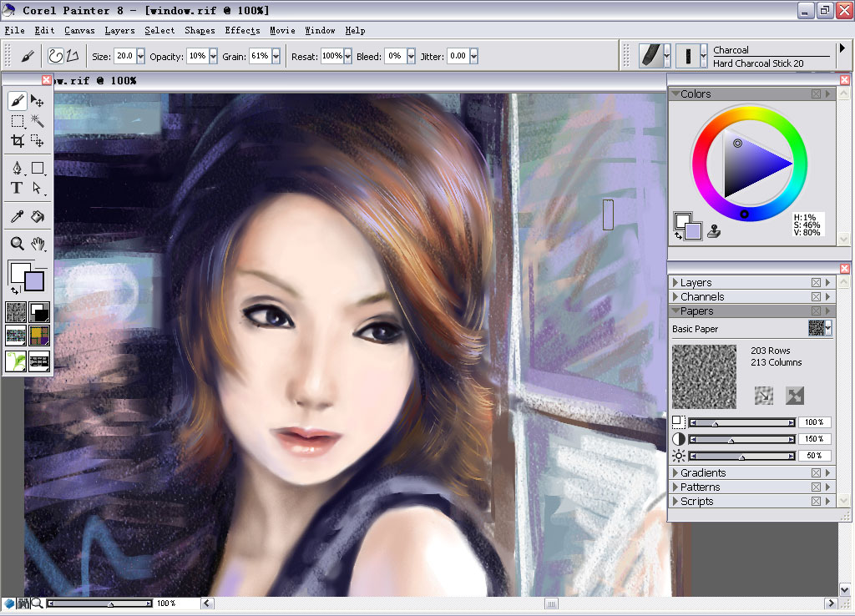Open the Grain dropdown arrow
855x616 pixels.
pyautogui.click(x=276, y=56)
